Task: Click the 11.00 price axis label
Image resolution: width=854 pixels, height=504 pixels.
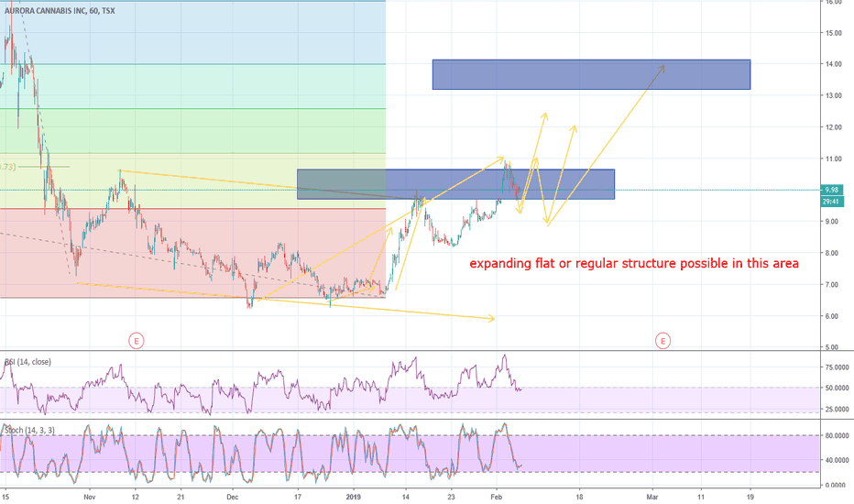Action: (834, 159)
